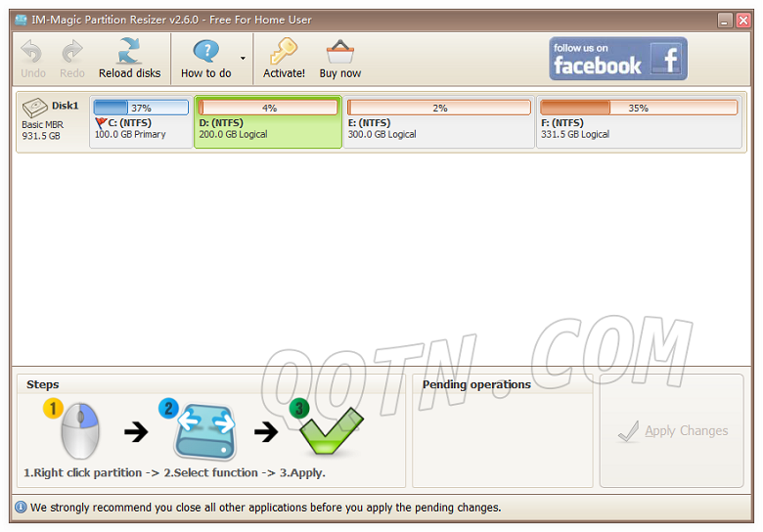Click the Pending operations list area

point(502,438)
